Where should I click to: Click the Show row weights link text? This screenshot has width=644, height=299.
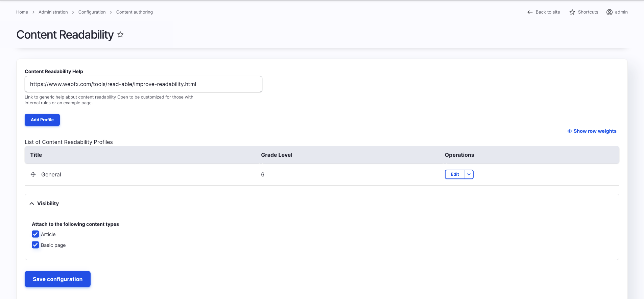point(595,131)
